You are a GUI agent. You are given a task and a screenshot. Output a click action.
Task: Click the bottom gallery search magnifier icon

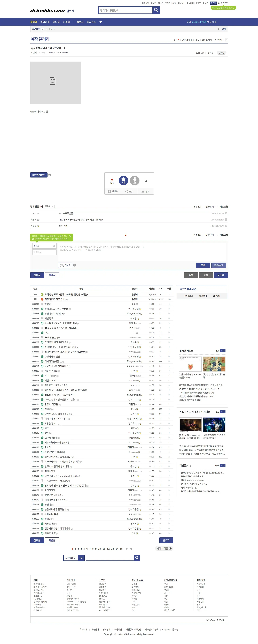137,558
